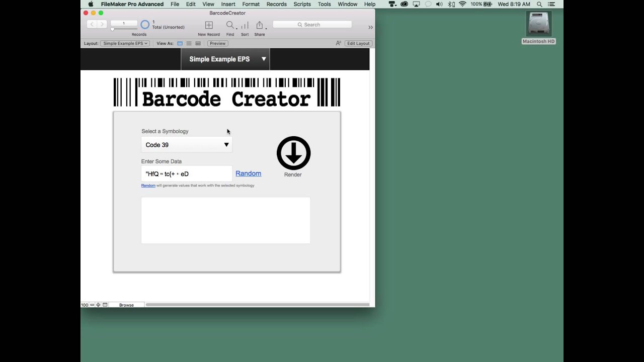Open the Scripts menu
This screenshot has height=362, width=644.
pos(302,4)
